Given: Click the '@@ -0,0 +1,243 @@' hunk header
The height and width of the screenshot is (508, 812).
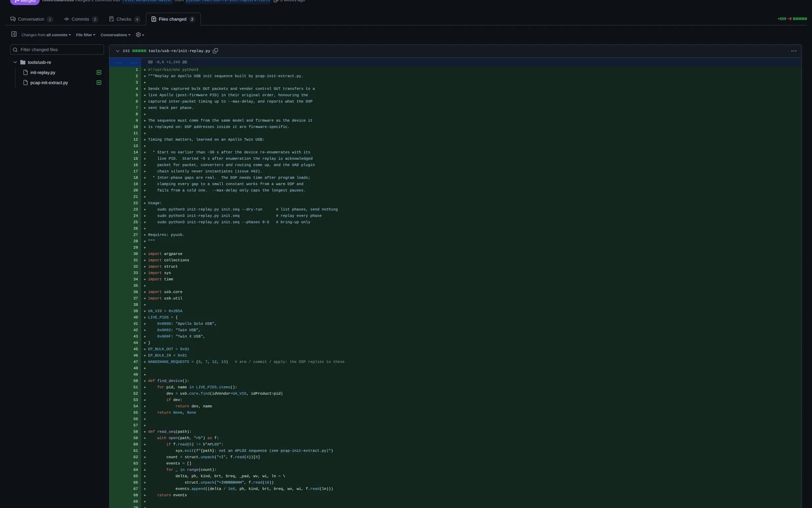Looking at the screenshot, I should [x=167, y=62].
